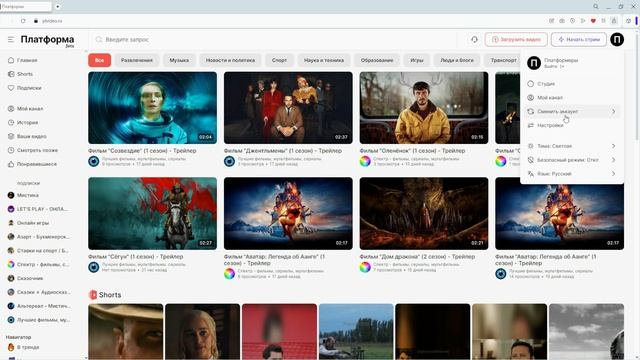Click the channel avatar under the Созвездие trailer
The width and height of the screenshot is (640, 360).
click(x=93, y=161)
